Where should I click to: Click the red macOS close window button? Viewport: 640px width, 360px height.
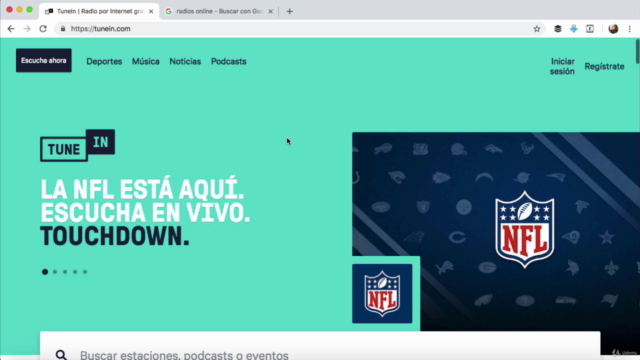[x=9, y=9]
